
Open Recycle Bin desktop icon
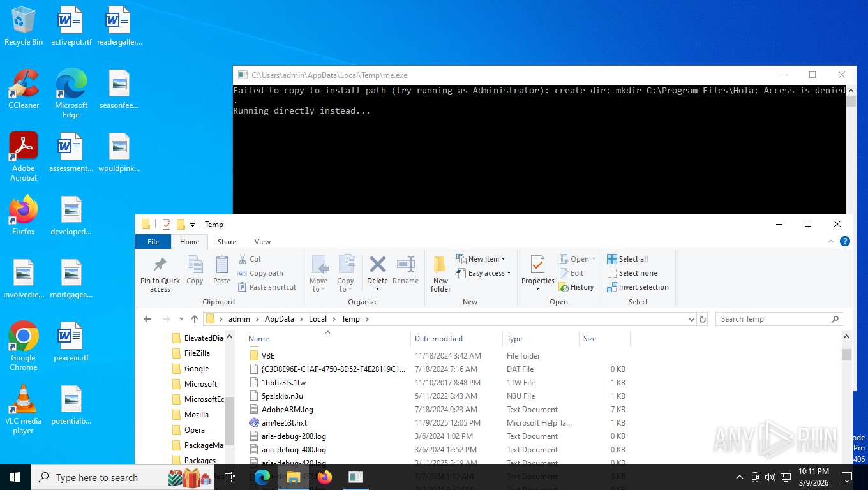24,27
